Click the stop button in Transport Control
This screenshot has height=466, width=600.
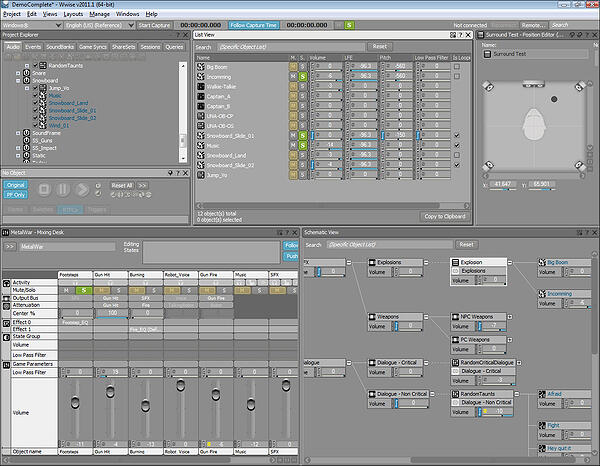click(x=44, y=190)
